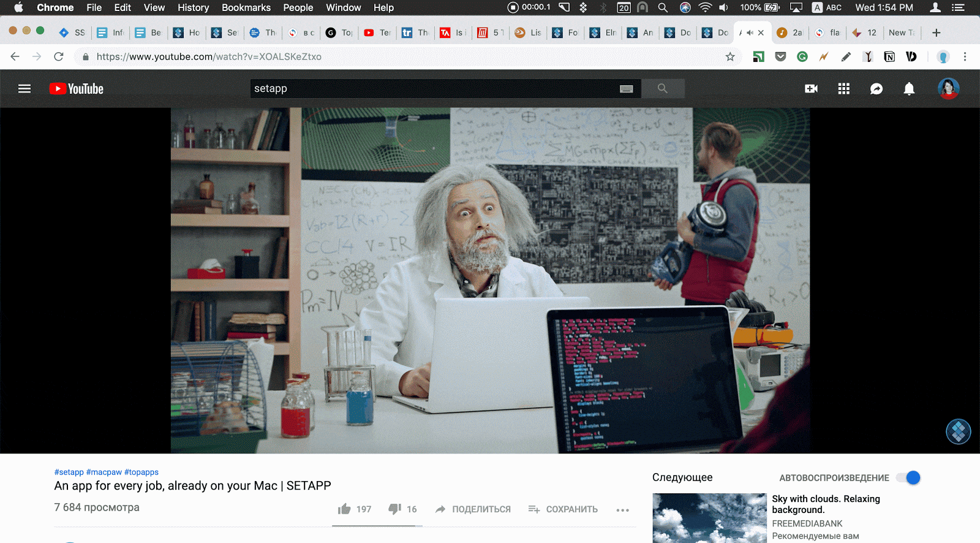Click the Setapp channel watermark in the video
Screen dimensions: 980x543
(958, 431)
